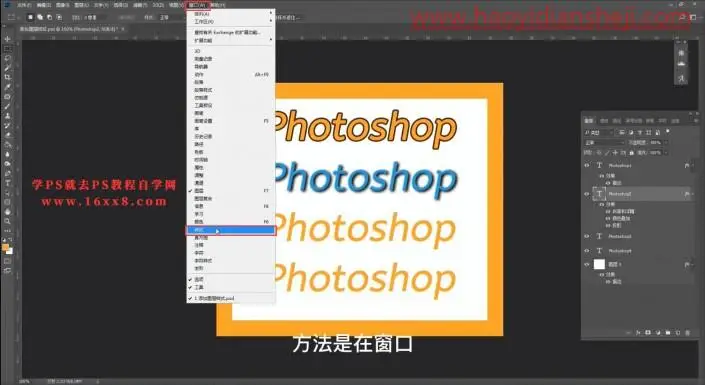
Task: Select the Hand tool
Action: 8,211
